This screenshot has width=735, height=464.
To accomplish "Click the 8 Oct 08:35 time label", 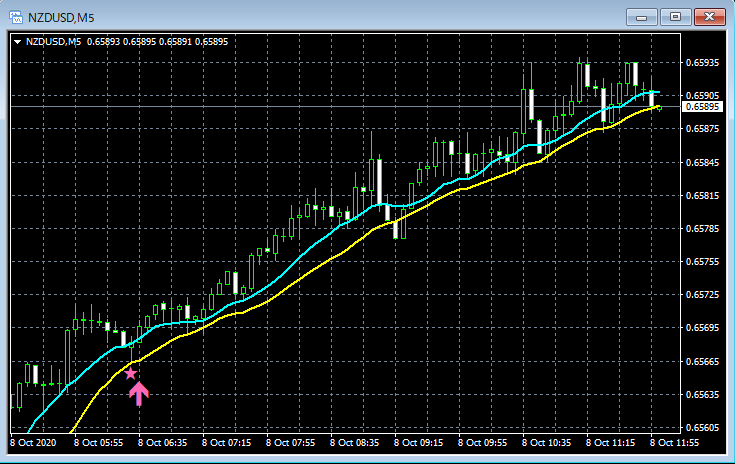I will tap(354, 442).
